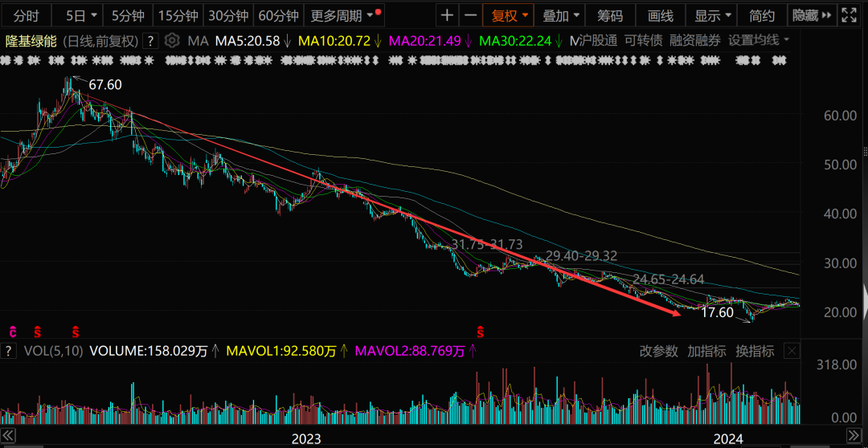
Task: Expand 设置均线 moving-average settings
Action: pyautogui.click(x=759, y=40)
